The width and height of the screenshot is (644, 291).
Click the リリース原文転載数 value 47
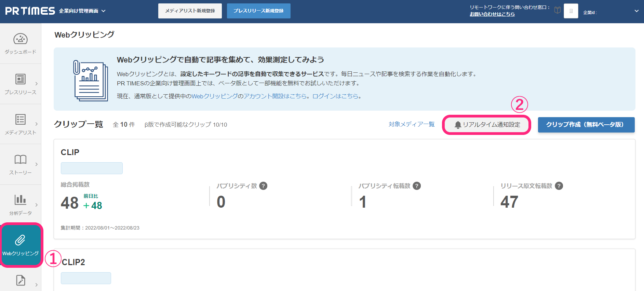tap(509, 202)
